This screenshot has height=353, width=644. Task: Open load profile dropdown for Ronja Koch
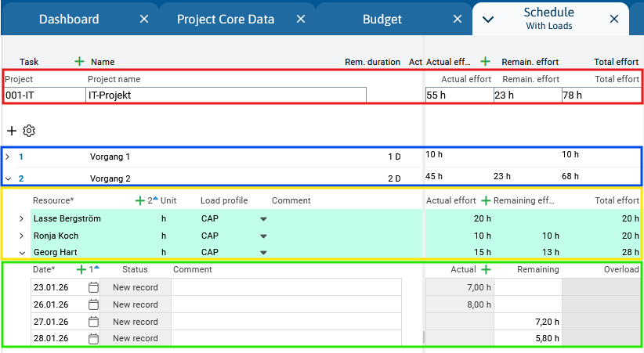(264, 236)
